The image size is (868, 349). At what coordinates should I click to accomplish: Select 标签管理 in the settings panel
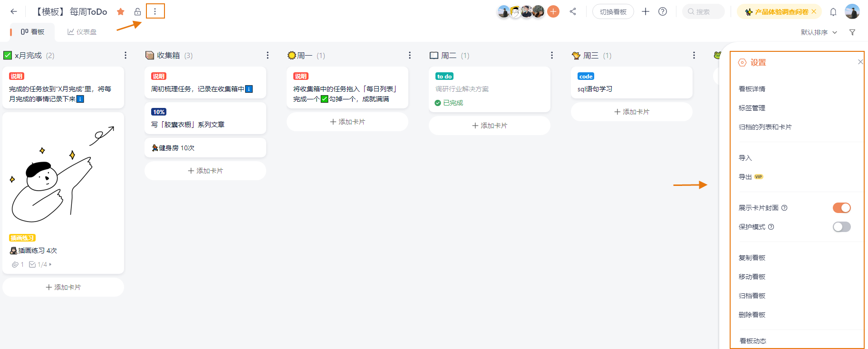(752, 108)
